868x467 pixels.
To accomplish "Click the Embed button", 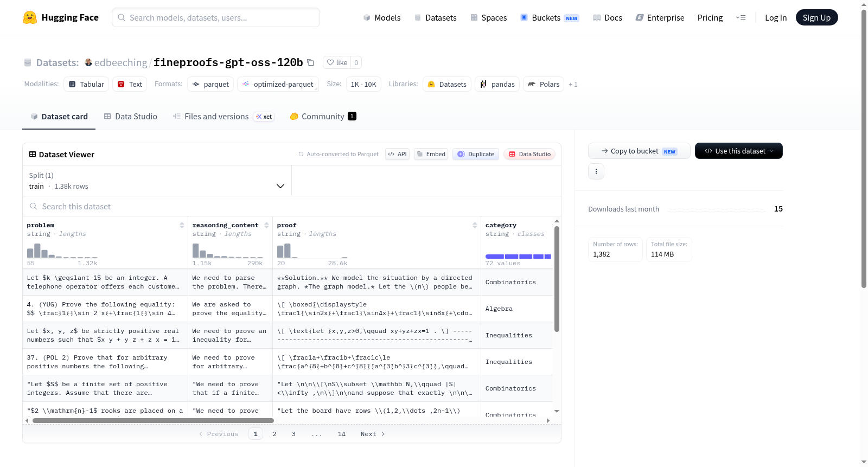I will pos(430,154).
